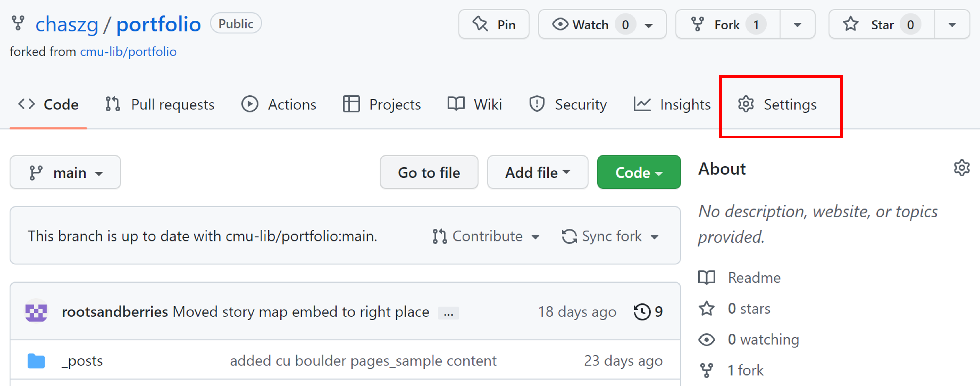Open the chaszg user profile link
Image resolution: width=980 pixels, height=386 pixels.
67,24
